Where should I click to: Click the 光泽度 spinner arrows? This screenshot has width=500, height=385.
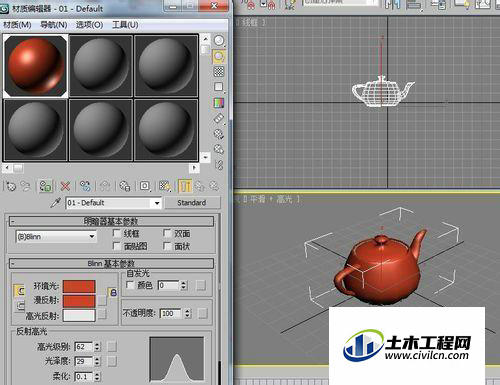tap(97, 361)
